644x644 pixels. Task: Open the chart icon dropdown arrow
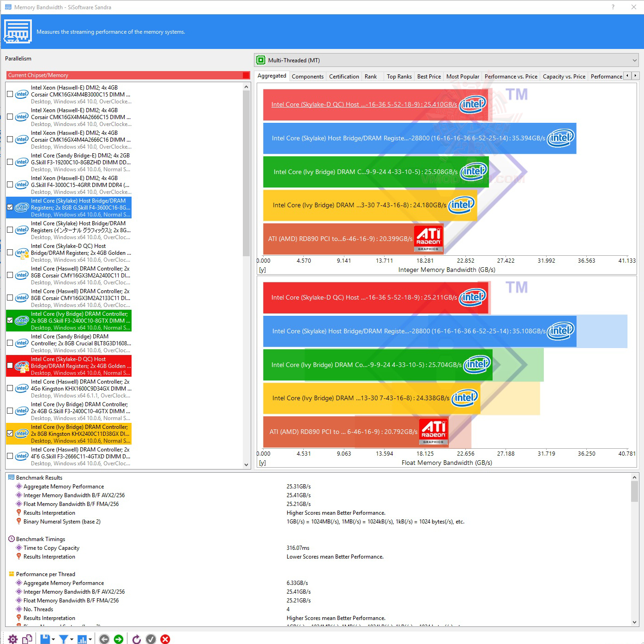(x=90, y=639)
